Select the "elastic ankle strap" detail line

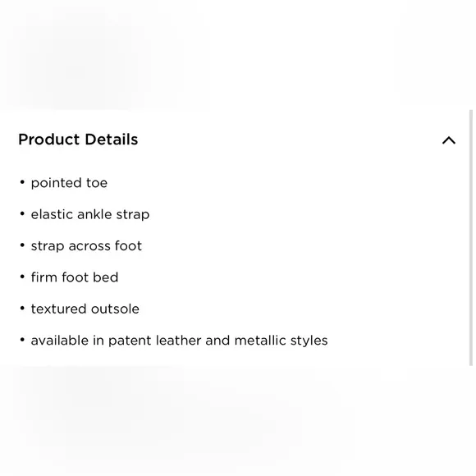[x=90, y=215]
